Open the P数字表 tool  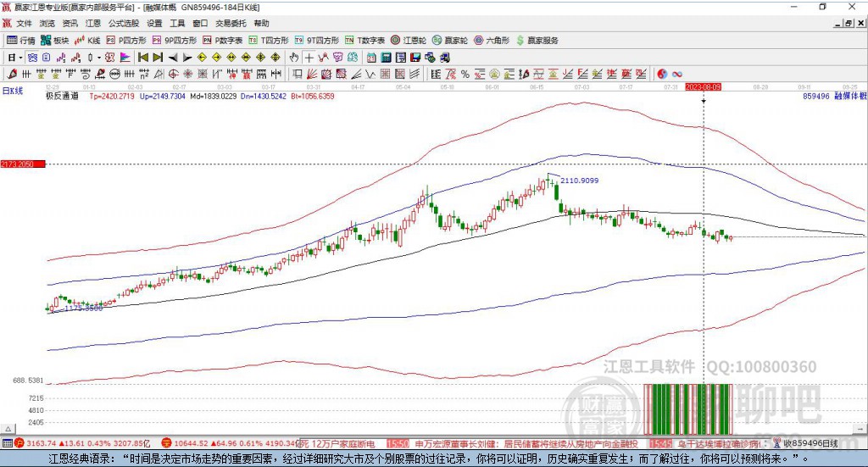pos(223,41)
